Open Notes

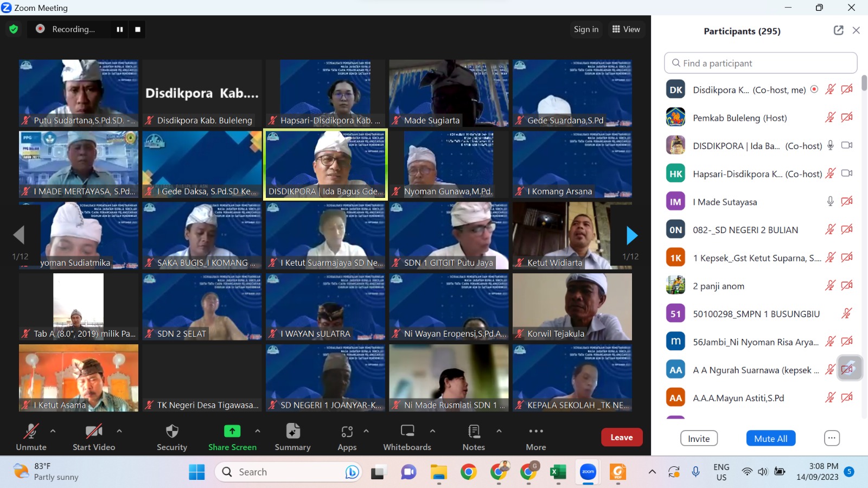474,437
